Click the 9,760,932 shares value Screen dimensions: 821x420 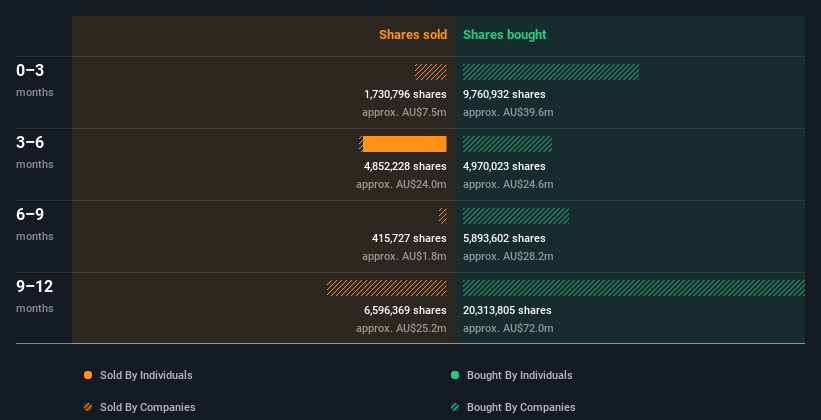point(504,94)
